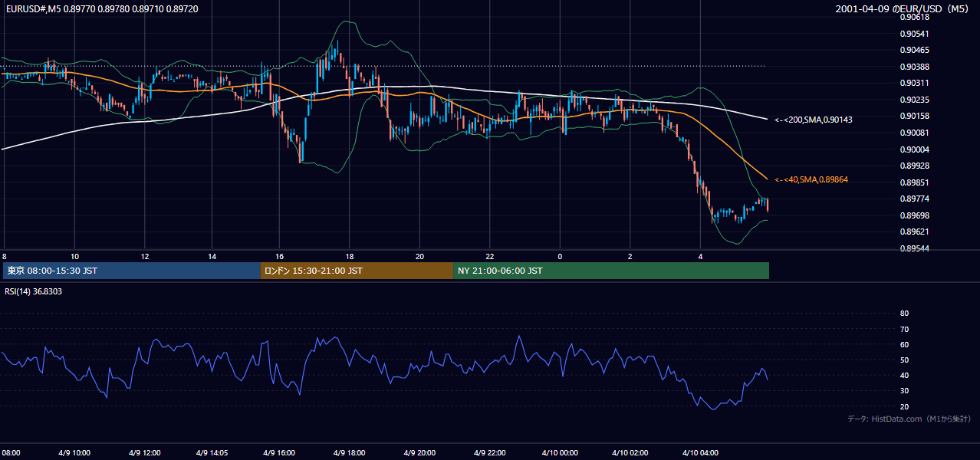980x460 pixels.
Task: Click the RSI(14) 36.8303 indicator label
Action: (x=34, y=291)
